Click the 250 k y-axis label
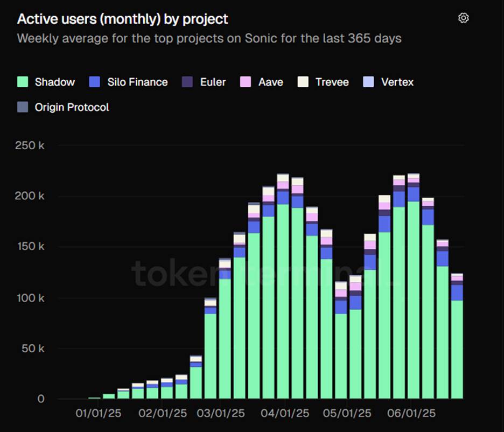 pos(31,146)
